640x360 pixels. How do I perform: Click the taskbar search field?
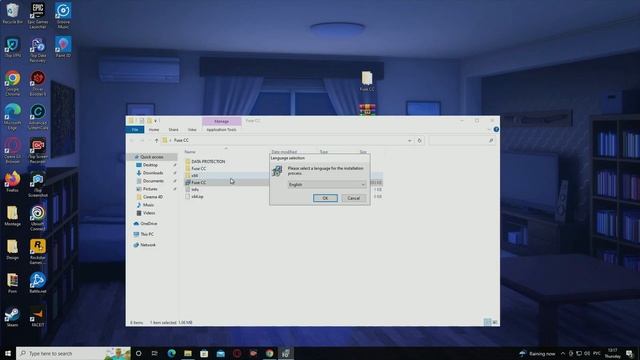coord(73,353)
